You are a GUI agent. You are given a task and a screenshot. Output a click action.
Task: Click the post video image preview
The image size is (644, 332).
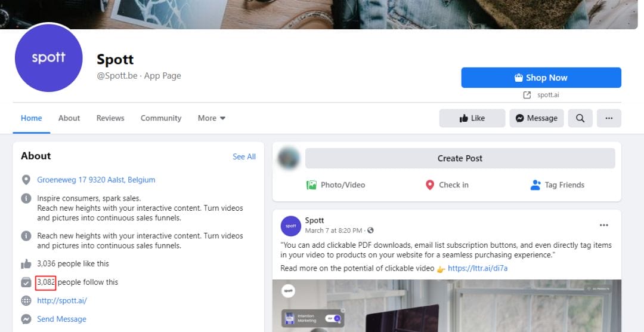click(x=447, y=306)
